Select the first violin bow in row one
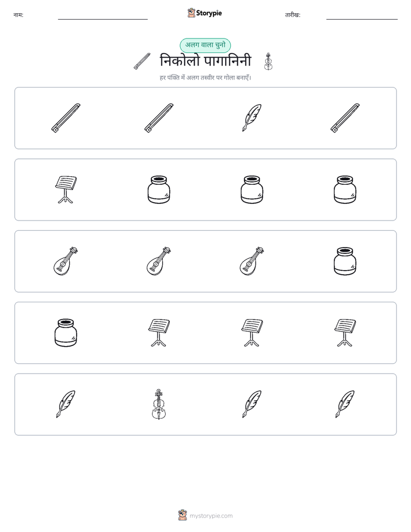 (x=66, y=117)
